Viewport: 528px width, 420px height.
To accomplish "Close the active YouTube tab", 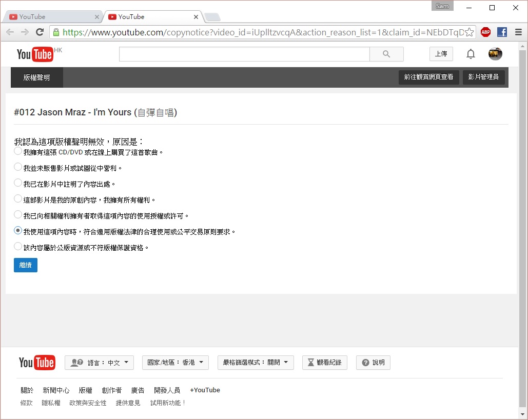I will pyautogui.click(x=196, y=17).
